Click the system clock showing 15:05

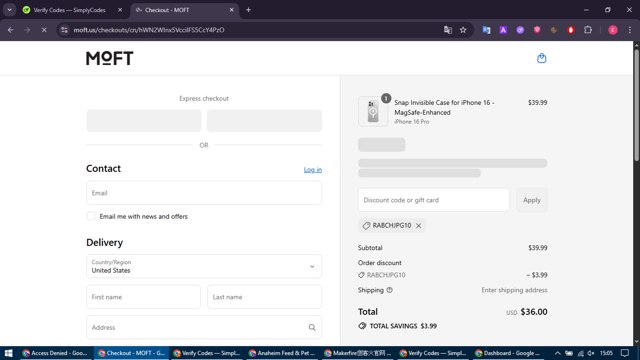coord(607,353)
